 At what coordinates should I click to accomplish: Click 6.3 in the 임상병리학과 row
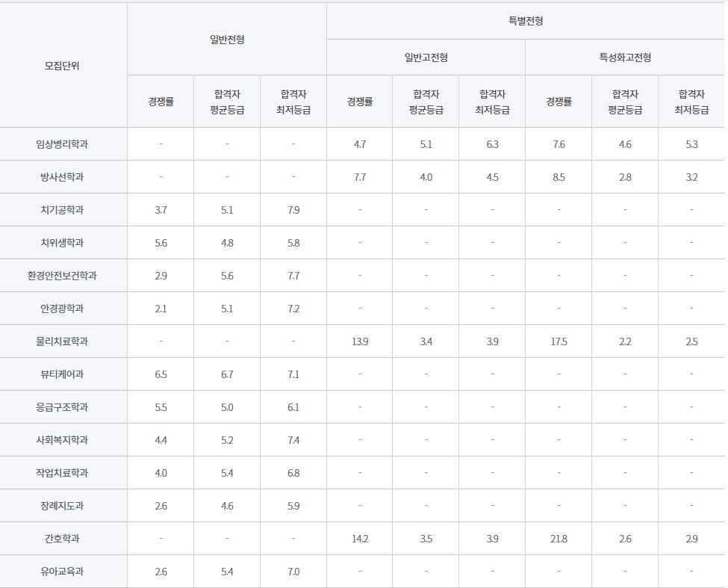[492, 144]
